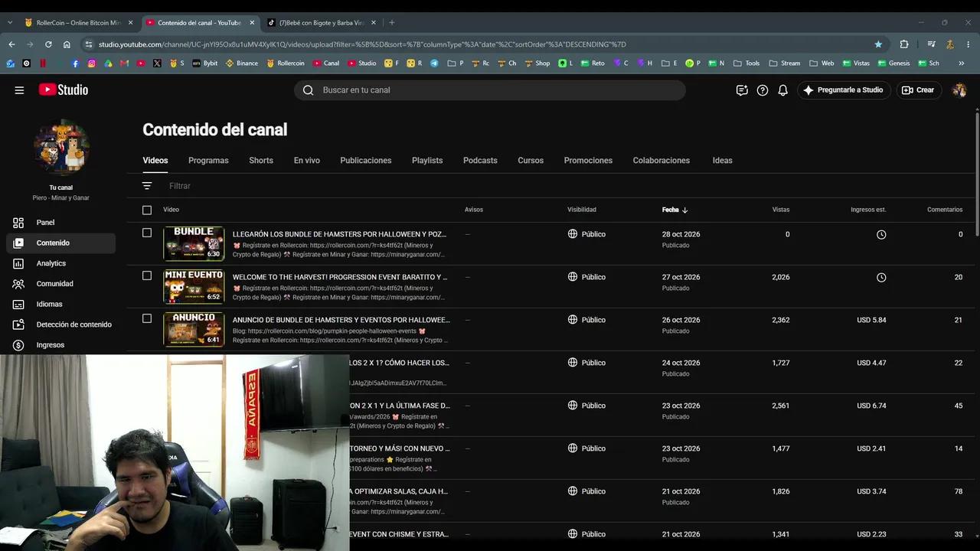Open Detección de contenido in the sidebar
Screen dimensions: 980x551
[61, 324]
